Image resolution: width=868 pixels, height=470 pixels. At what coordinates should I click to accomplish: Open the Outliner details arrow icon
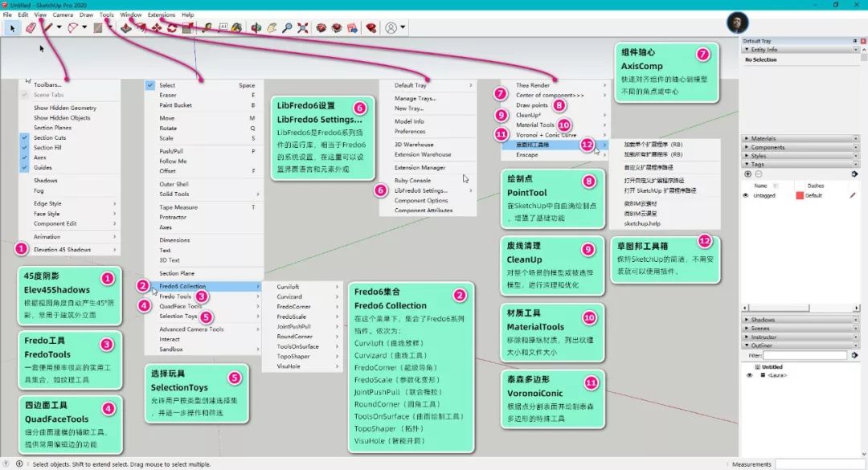[854, 355]
